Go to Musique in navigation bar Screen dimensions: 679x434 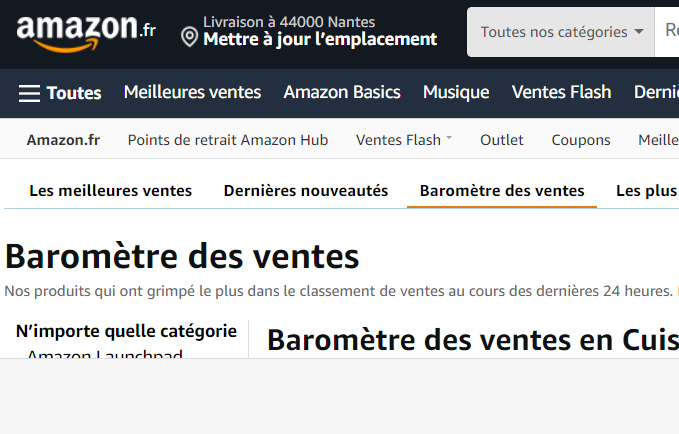click(456, 92)
